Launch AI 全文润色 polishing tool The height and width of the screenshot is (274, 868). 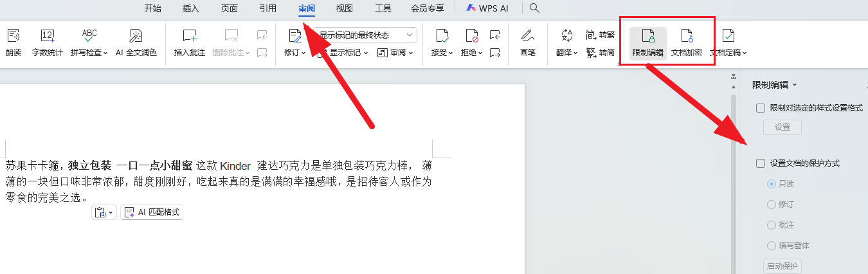click(136, 42)
